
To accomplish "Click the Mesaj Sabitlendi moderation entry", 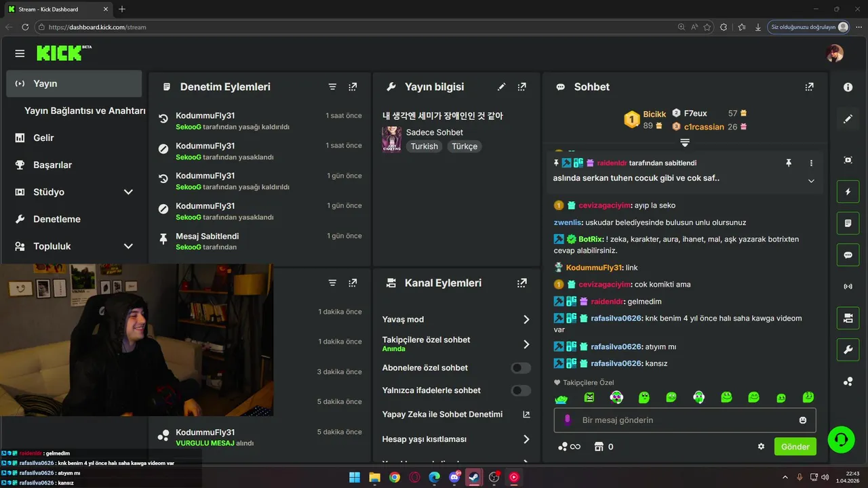I will tap(260, 241).
